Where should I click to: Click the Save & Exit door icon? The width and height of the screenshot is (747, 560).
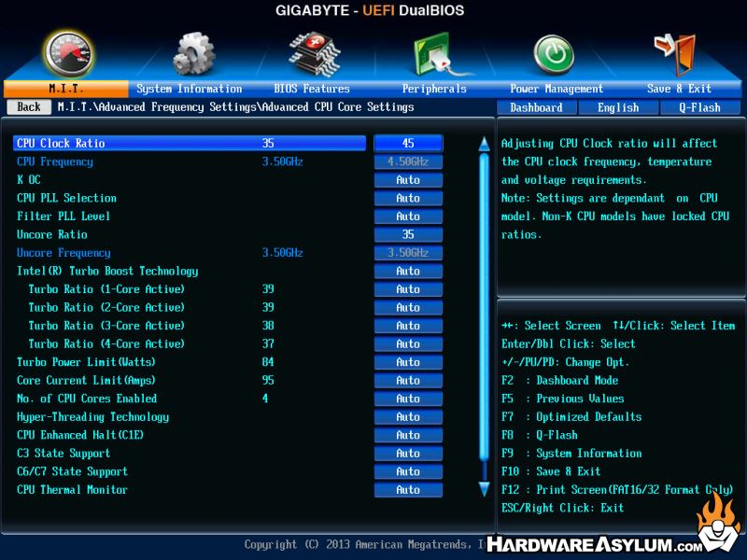point(675,54)
